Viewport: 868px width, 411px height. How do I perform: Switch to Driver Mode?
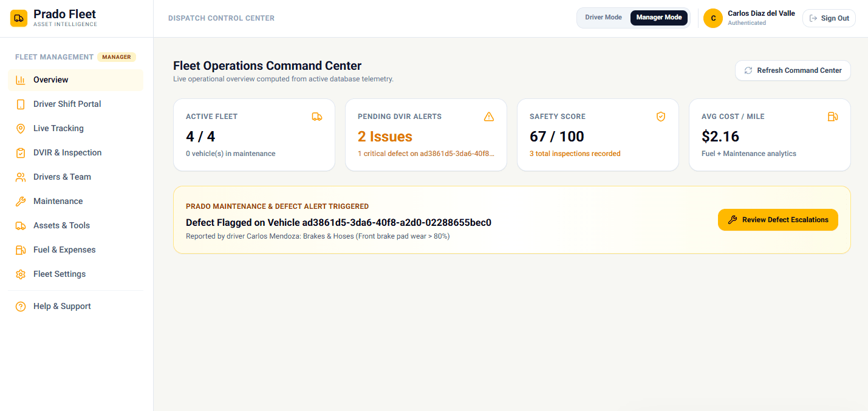[x=603, y=18]
